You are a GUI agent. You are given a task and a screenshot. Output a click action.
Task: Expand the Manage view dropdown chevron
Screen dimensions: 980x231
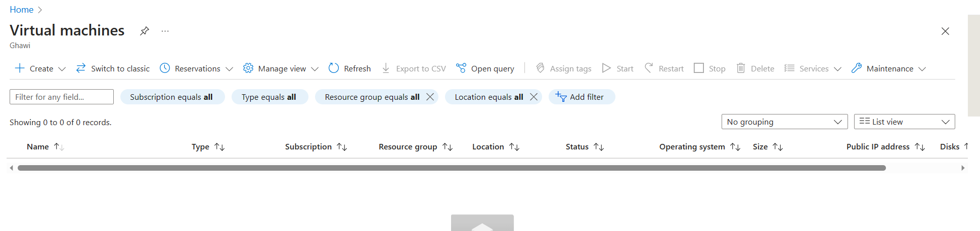315,69
